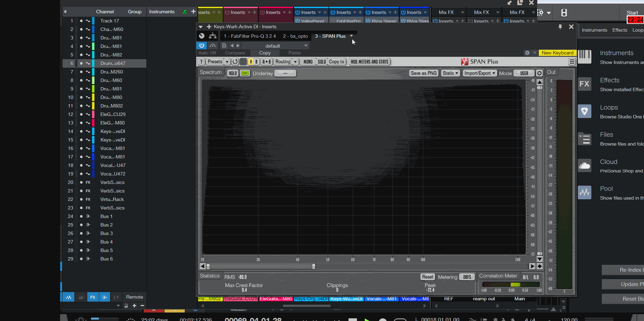Open the Cloud browser icon

click(585, 166)
